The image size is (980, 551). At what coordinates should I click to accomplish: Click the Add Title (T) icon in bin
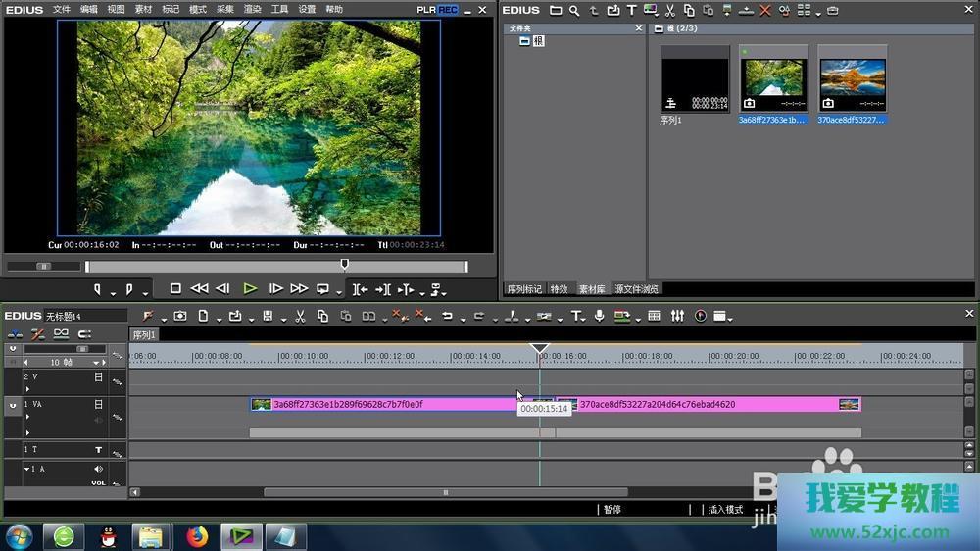631,11
